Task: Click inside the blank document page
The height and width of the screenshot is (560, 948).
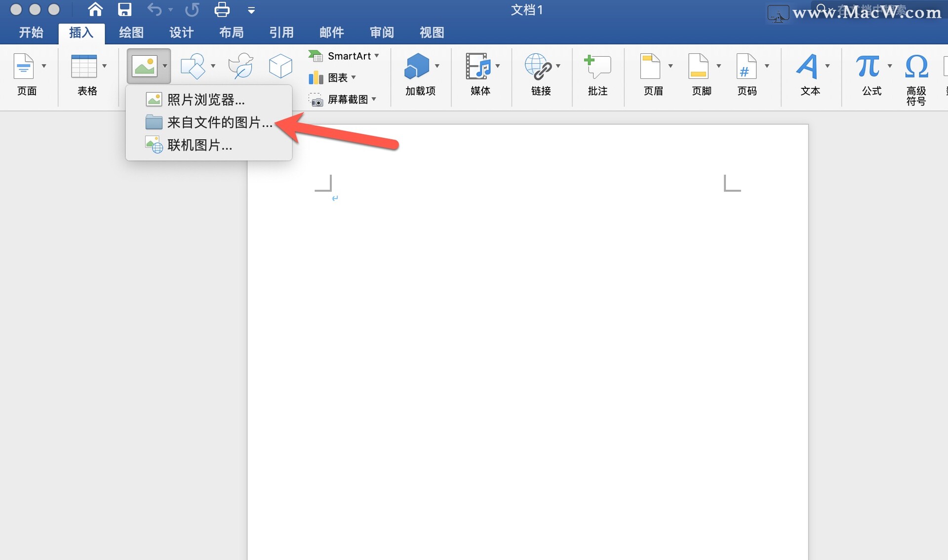Action: (x=527, y=345)
